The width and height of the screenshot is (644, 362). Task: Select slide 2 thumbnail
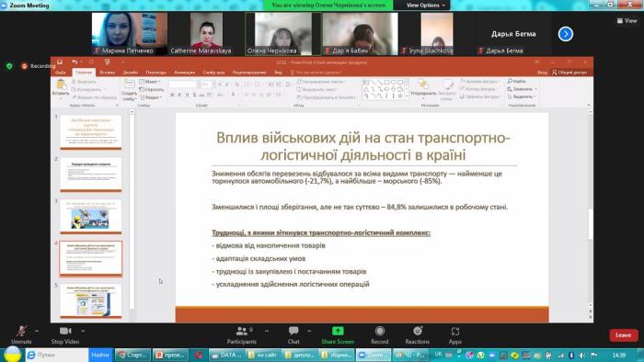[x=91, y=175]
